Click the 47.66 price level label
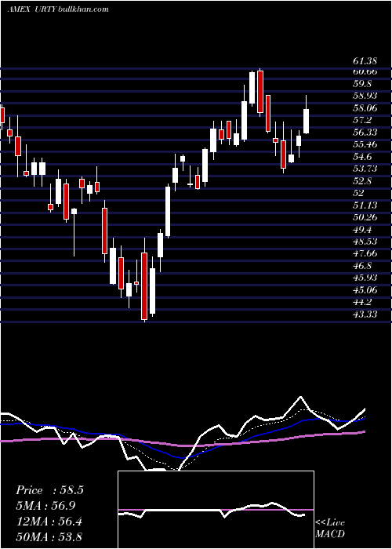Viewport: 392px width, 549px height. tap(365, 253)
